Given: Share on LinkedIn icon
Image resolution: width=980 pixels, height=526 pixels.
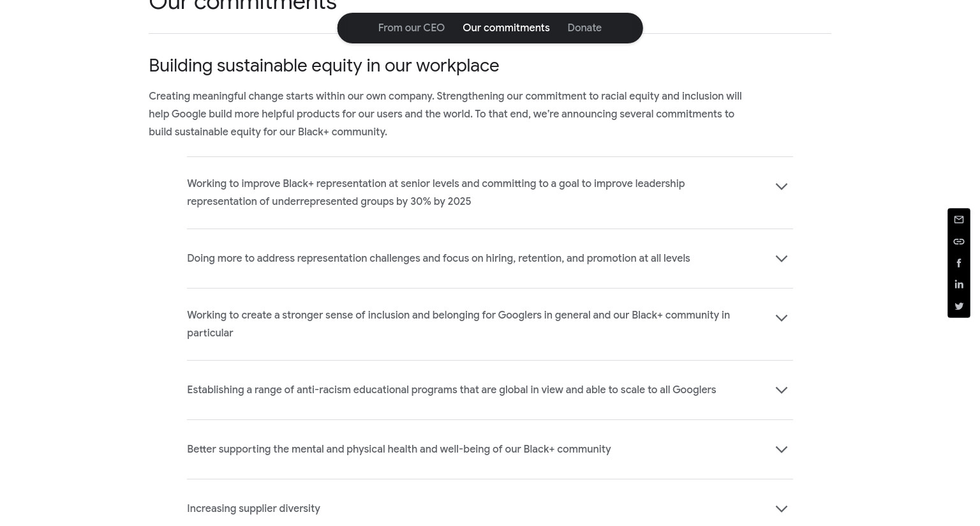Looking at the screenshot, I should tap(959, 285).
